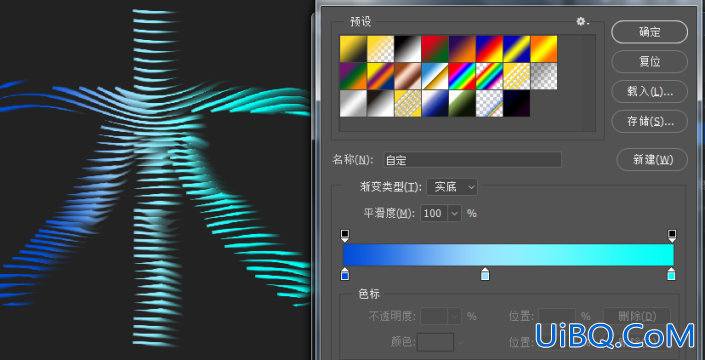
Task: Focus the 名称 name field showing 自定
Action: [473, 160]
